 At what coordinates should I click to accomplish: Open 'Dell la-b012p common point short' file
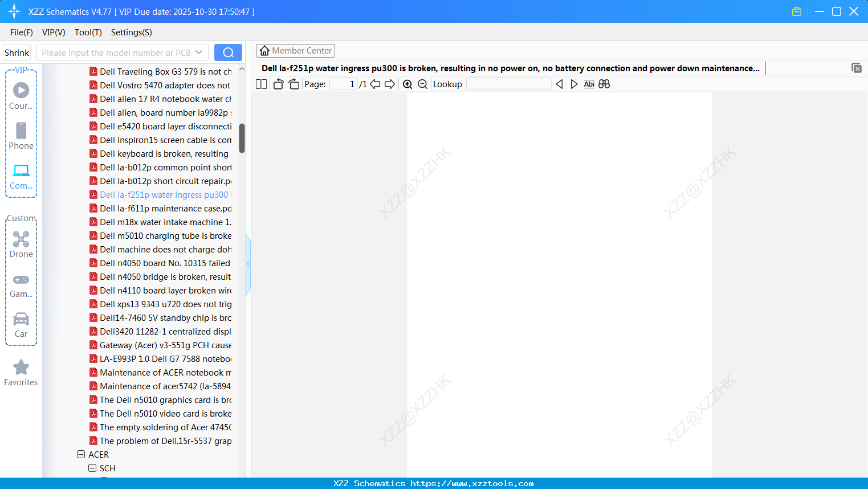tap(161, 168)
